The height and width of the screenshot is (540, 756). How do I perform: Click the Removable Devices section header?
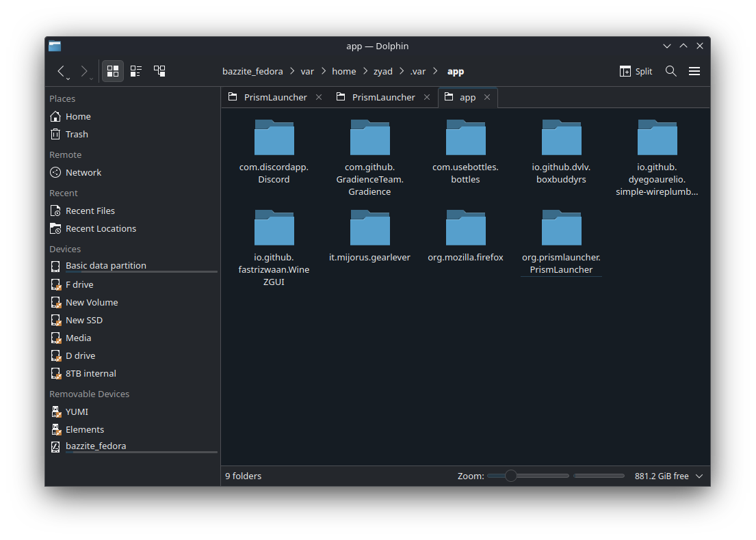[89, 394]
